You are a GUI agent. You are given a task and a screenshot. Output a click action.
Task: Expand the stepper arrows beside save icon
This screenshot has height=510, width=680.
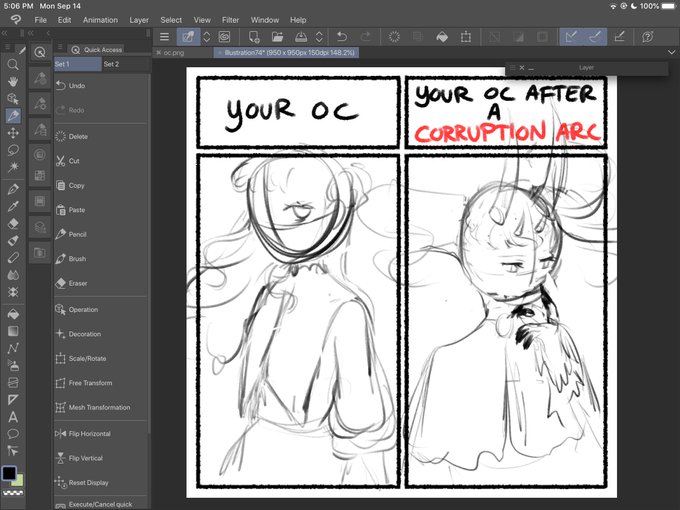point(319,37)
